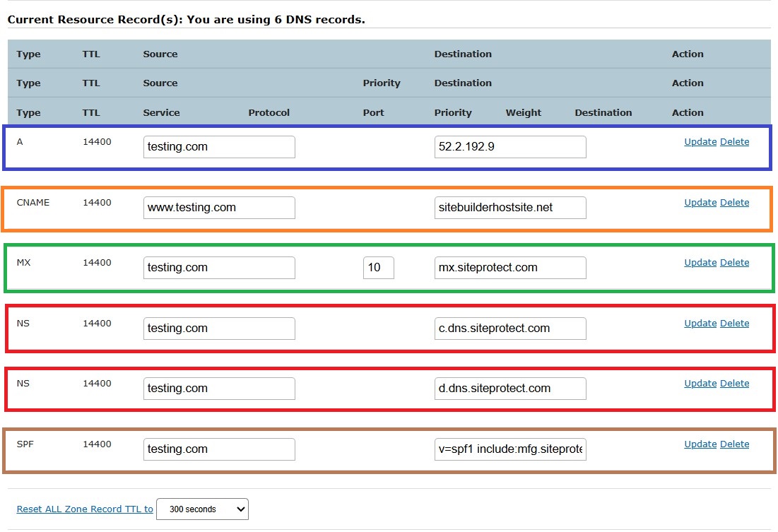Edit the SPF v=spf1 destination field

click(510, 449)
